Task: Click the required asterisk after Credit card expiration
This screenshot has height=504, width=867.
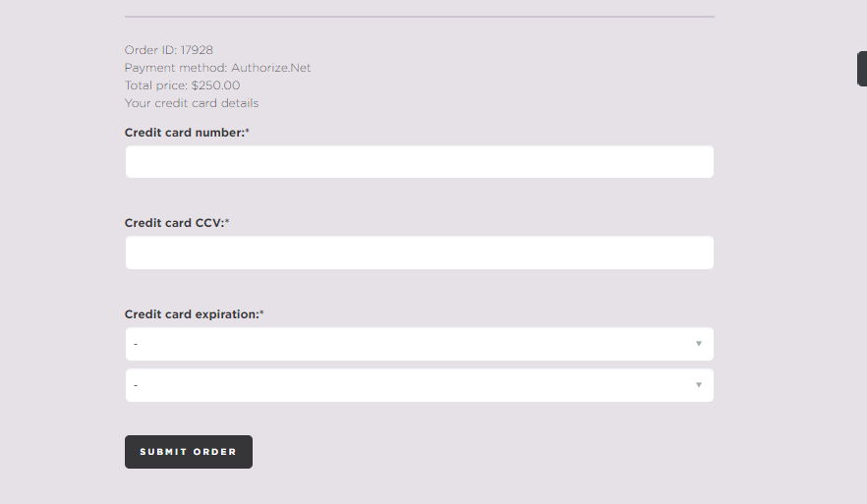Action: tap(261, 312)
